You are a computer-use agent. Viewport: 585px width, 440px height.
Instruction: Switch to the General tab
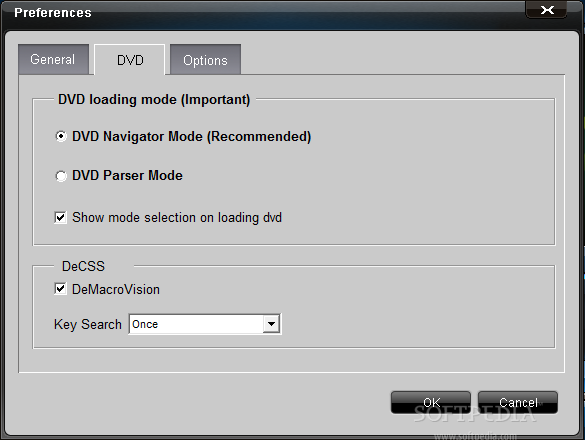(x=53, y=59)
